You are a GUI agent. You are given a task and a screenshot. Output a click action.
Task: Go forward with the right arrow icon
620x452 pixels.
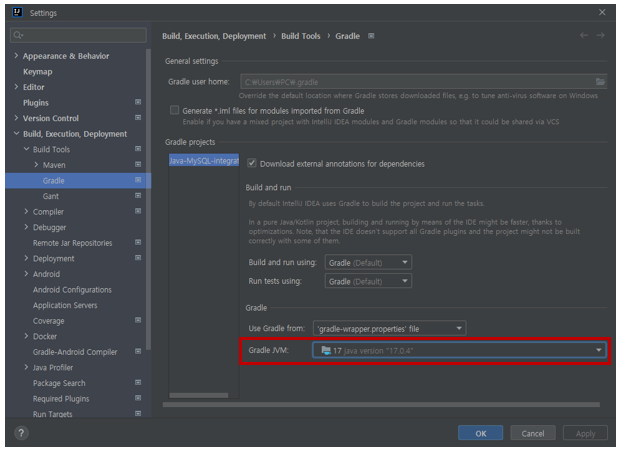click(x=600, y=35)
